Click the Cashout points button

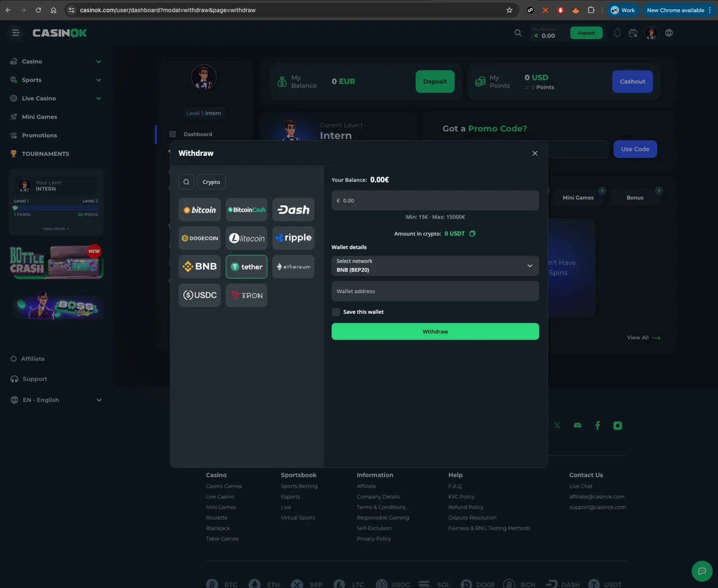(x=633, y=82)
